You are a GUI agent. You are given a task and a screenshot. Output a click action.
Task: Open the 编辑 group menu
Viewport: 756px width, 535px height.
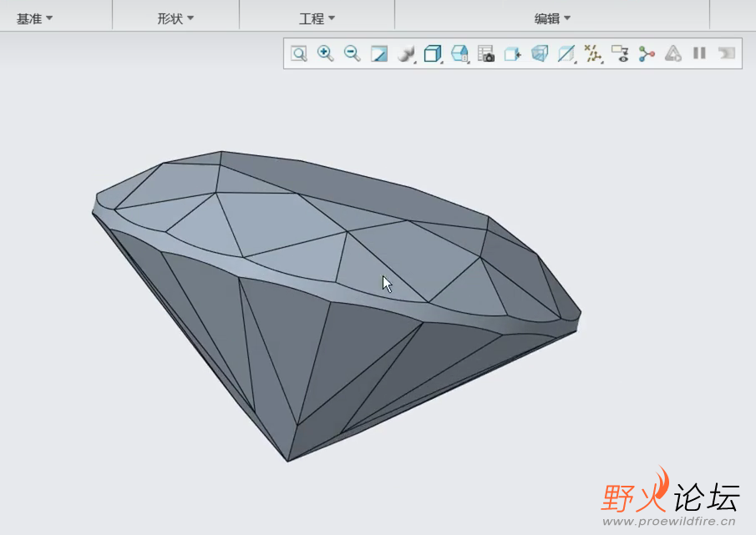(x=552, y=18)
